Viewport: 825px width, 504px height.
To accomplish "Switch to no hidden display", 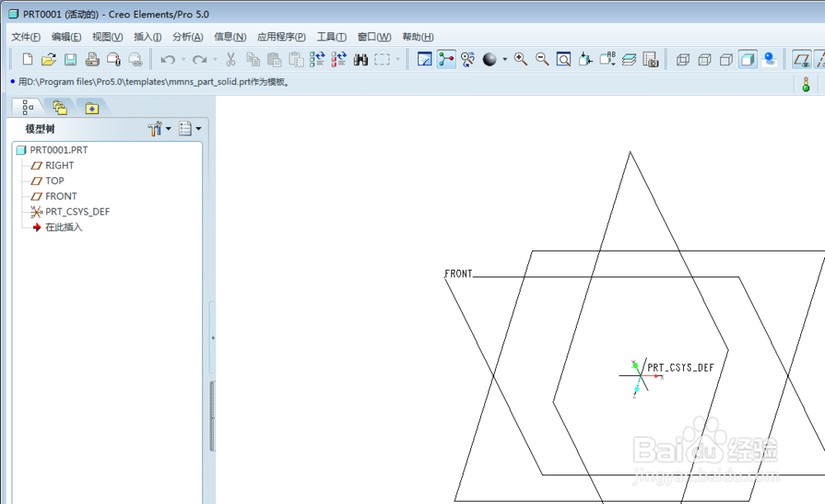I will [726, 59].
